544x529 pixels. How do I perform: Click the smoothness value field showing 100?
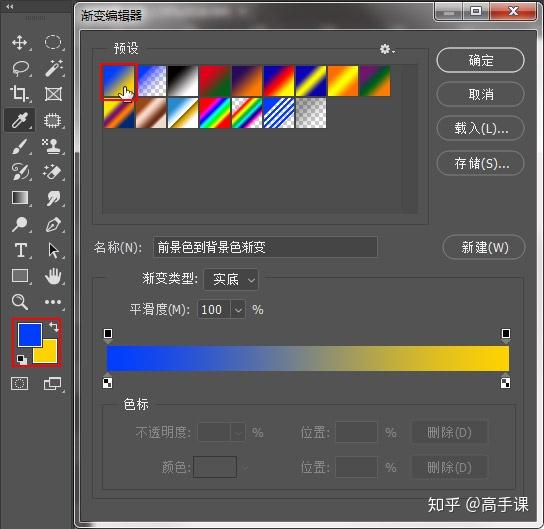click(x=214, y=309)
